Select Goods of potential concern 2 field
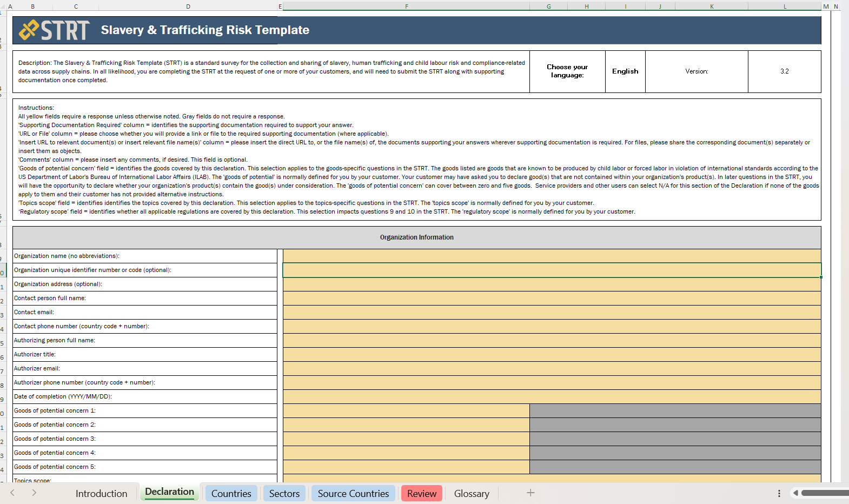 (x=406, y=425)
